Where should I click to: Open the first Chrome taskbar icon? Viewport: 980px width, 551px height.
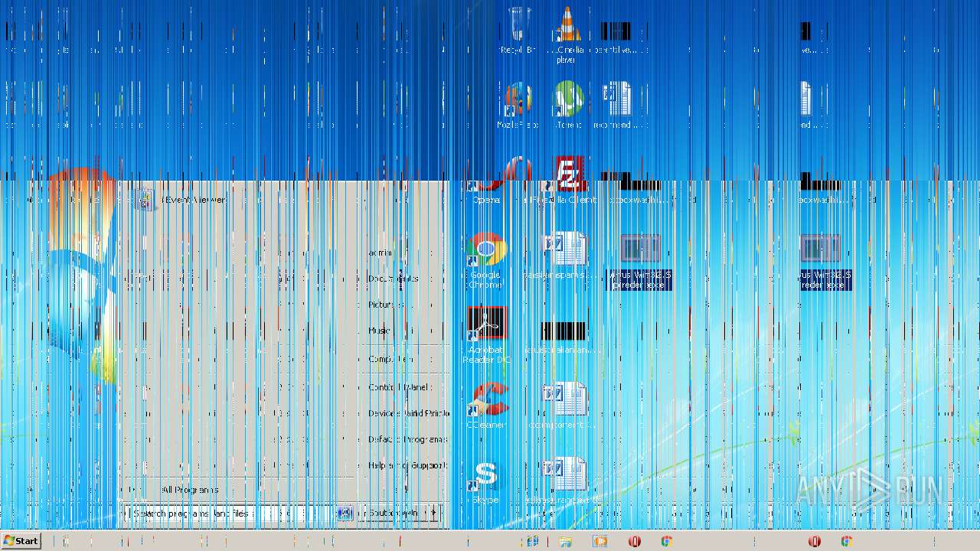(667, 541)
